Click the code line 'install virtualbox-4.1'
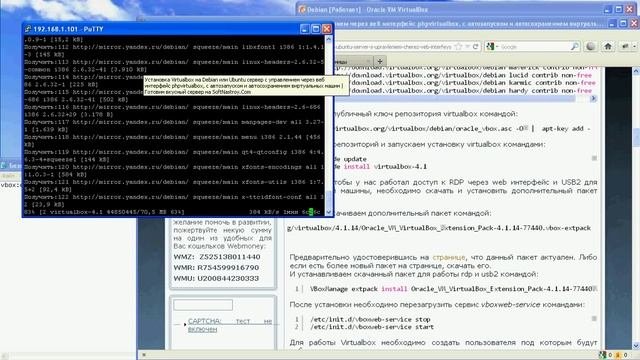 tap(385, 167)
